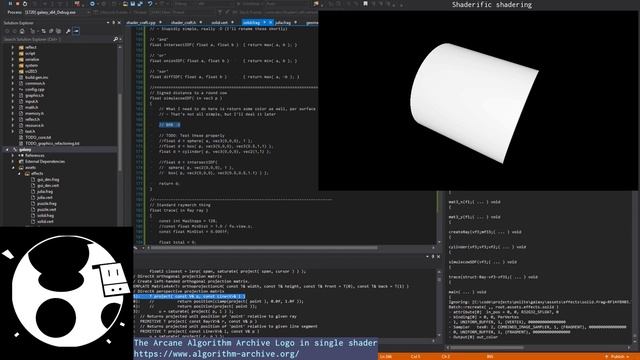This screenshot has width=640, height=360.
Task: Select solid.frag in the effects folder tree
Action: [45, 216]
